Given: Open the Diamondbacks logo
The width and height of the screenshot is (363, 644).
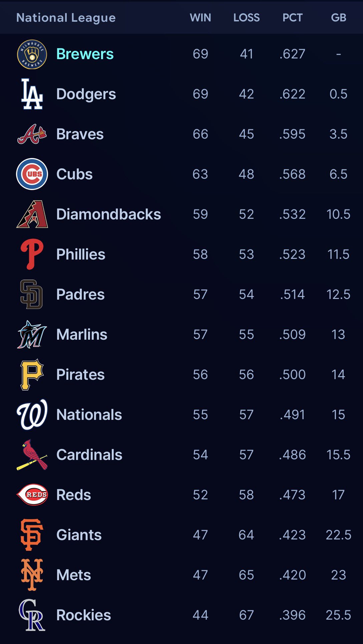Looking at the screenshot, I should (x=32, y=214).
